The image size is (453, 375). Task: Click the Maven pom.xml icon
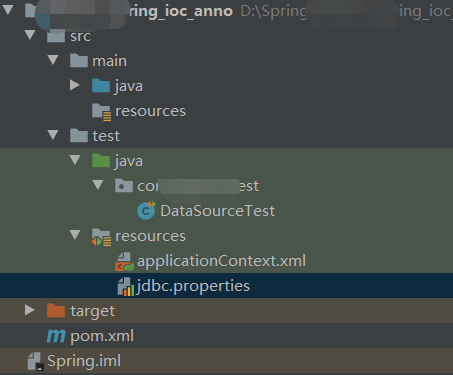56,336
